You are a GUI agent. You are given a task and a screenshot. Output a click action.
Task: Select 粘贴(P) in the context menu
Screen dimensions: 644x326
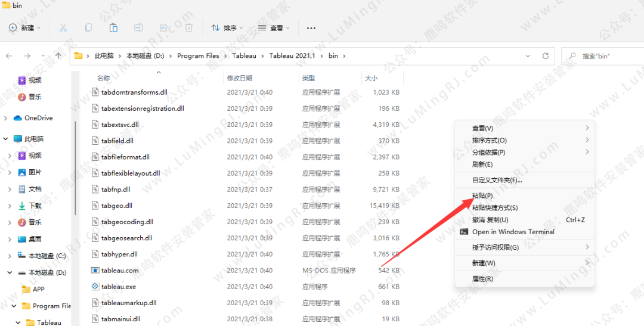tap(482, 195)
